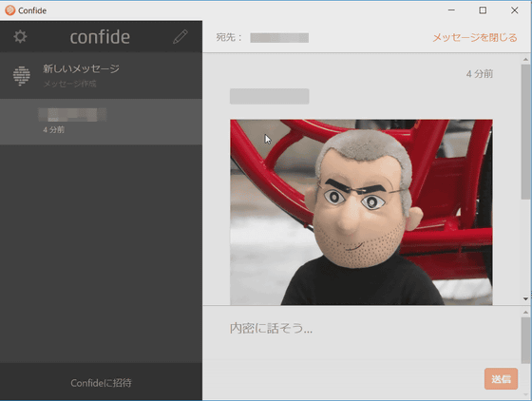Minimize the Confide window
532x401 pixels.
451,10
